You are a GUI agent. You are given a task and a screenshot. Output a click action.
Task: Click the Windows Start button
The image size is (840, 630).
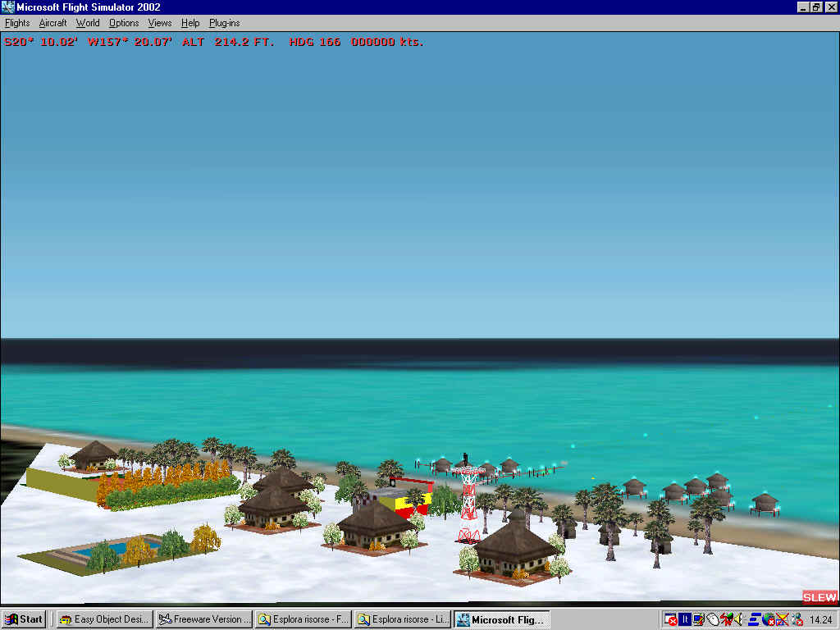click(24, 619)
